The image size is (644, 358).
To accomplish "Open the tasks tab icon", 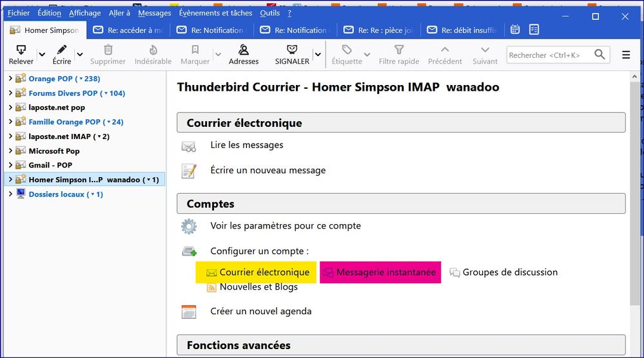I will [534, 30].
